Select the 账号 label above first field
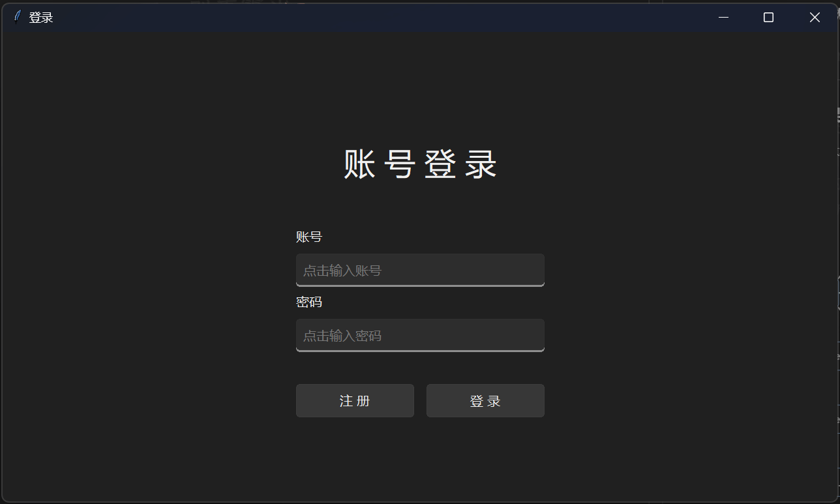 [309, 237]
